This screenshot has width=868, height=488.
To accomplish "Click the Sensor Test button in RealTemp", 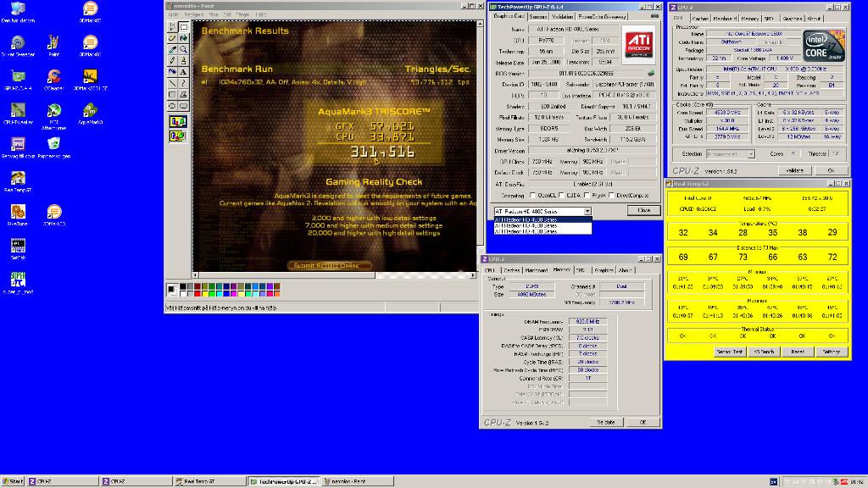I will click(x=730, y=352).
